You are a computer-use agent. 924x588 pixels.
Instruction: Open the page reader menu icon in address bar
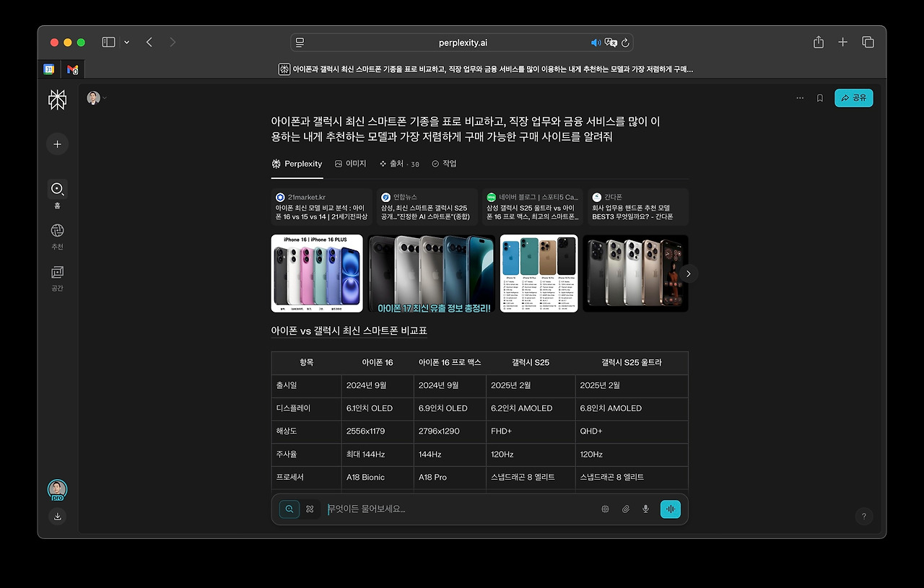pos(300,43)
